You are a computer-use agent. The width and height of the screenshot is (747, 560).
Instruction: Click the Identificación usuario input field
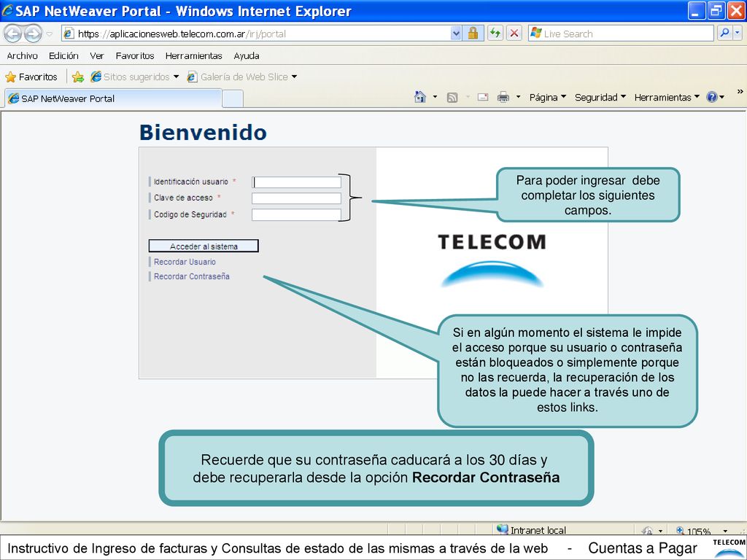pos(296,182)
